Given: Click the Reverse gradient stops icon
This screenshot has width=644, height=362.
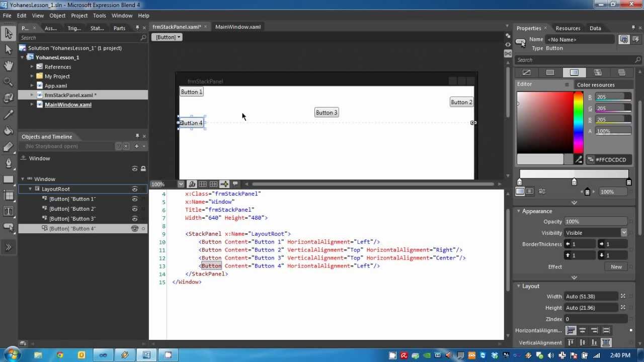Looking at the screenshot, I should (541, 192).
